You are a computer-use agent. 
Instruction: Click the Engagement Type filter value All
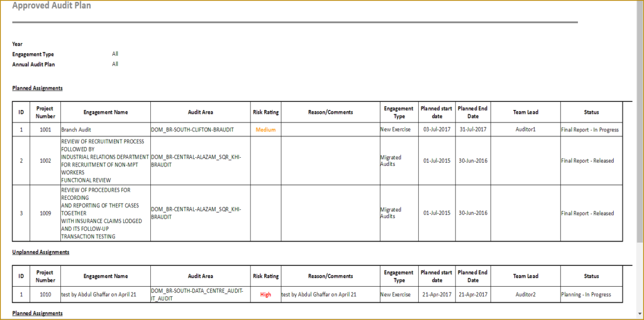pyautogui.click(x=115, y=54)
